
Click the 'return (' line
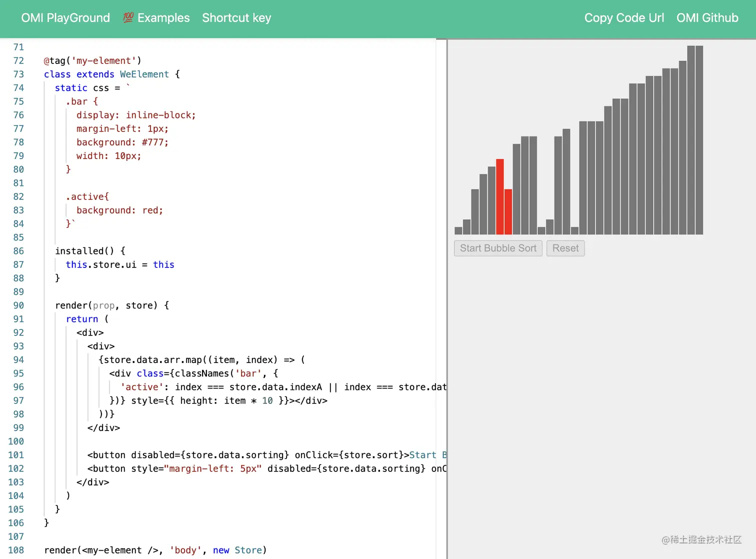pyautogui.click(x=87, y=319)
